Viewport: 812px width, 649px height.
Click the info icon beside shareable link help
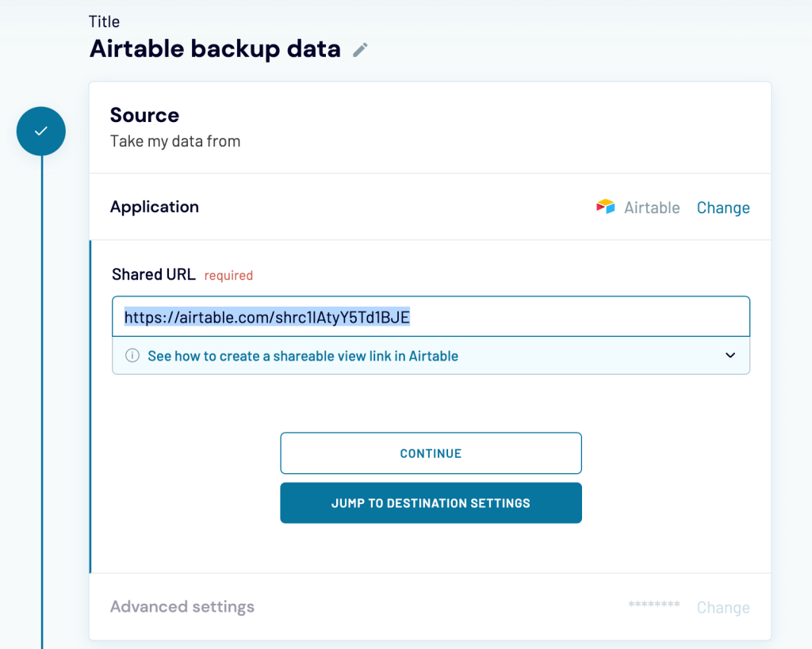tap(132, 356)
